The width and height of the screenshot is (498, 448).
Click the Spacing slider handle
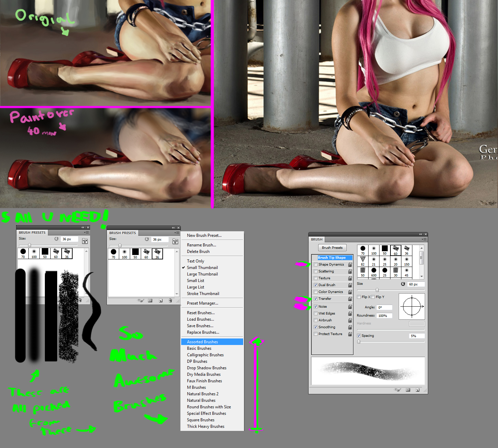(x=359, y=342)
